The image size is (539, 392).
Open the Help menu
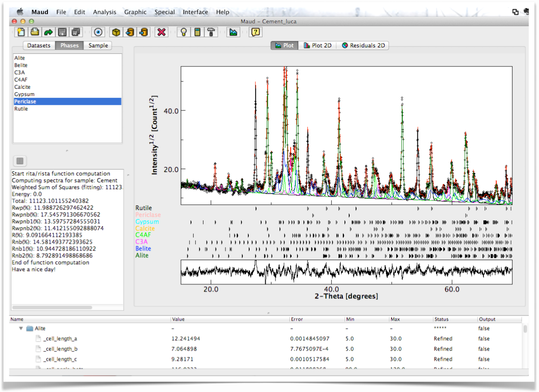click(x=222, y=12)
